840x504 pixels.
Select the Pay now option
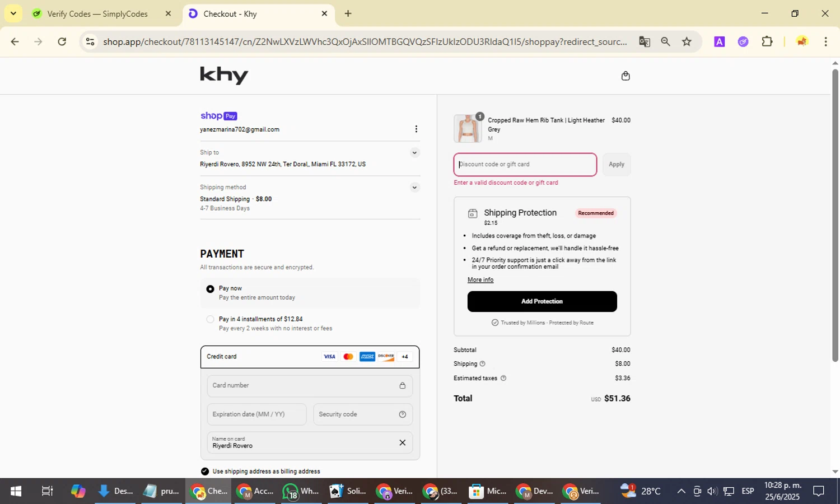[310, 293]
